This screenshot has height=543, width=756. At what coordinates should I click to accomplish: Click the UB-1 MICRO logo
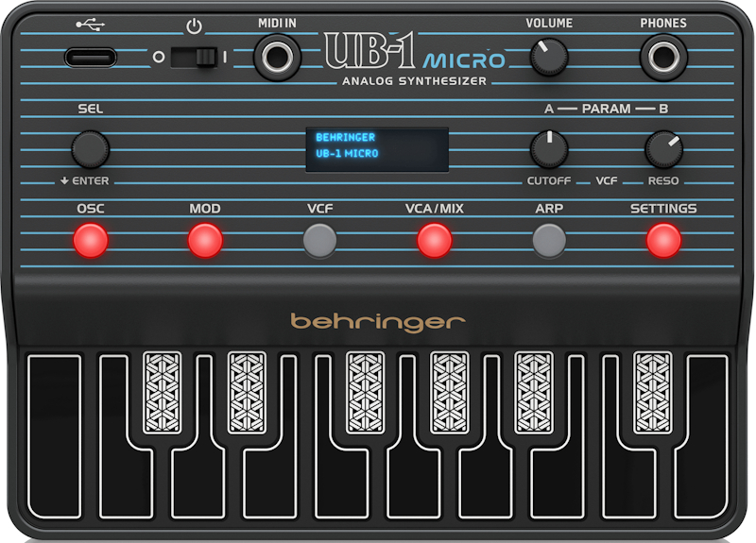[x=414, y=53]
